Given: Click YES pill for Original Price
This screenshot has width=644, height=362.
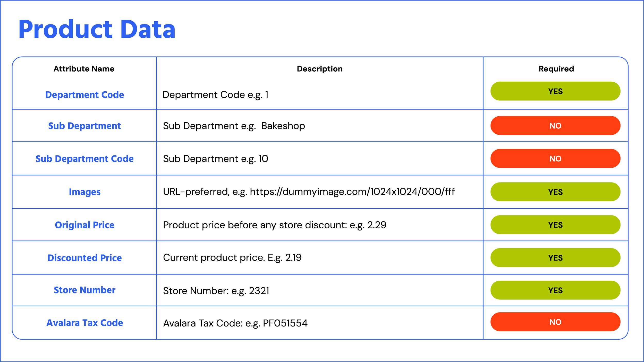Looking at the screenshot, I should click(555, 225).
